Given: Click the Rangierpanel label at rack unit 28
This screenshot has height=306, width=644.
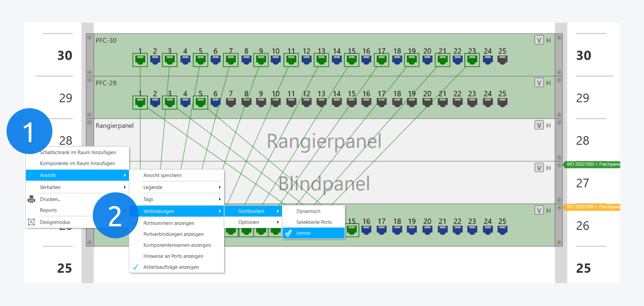Looking at the screenshot, I should click(x=115, y=126).
